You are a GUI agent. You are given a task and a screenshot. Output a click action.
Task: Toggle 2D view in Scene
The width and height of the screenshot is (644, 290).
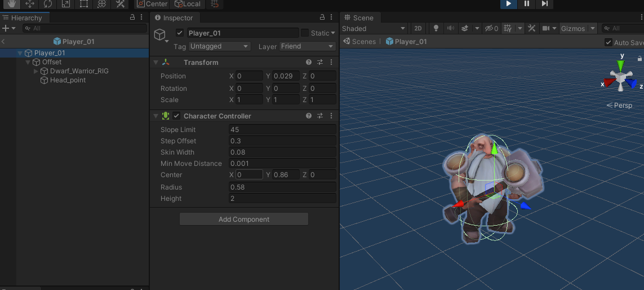click(418, 28)
